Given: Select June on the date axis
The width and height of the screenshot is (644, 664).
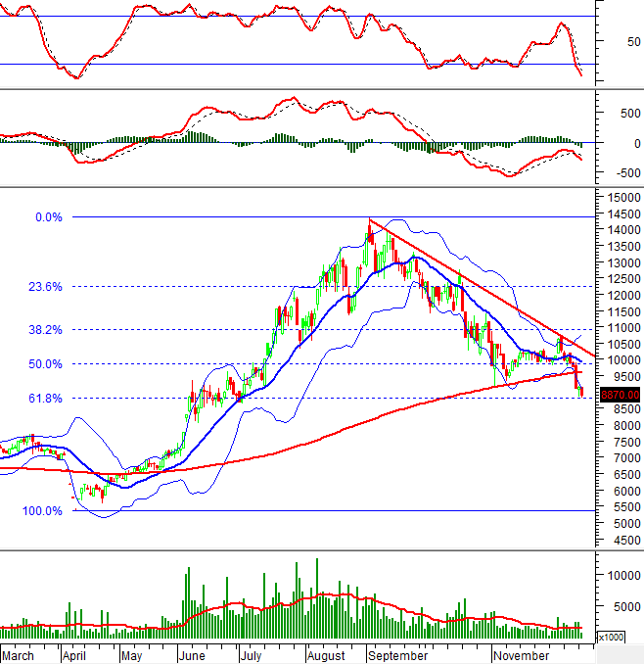Looking at the screenshot, I should tap(191, 654).
